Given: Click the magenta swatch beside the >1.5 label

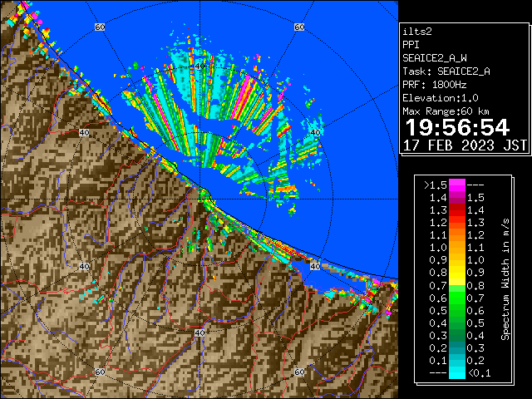Looking at the screenshot, I should click(457, 185).
